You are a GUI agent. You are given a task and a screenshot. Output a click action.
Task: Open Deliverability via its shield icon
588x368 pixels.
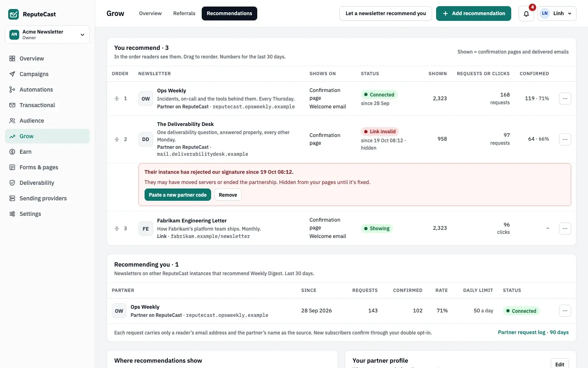(x=12, y=183)
